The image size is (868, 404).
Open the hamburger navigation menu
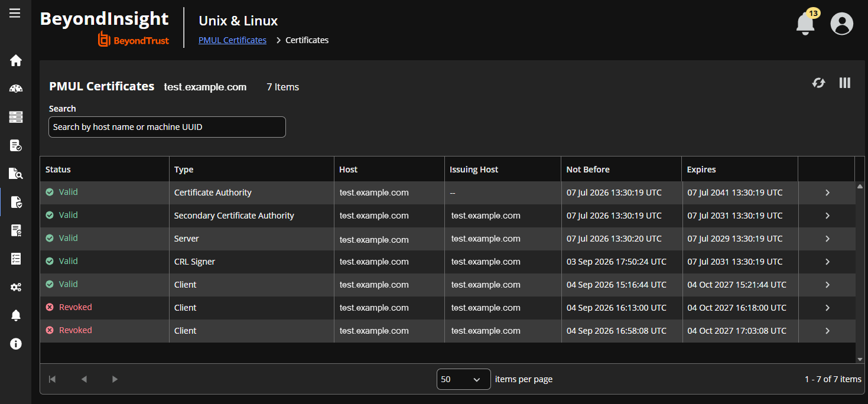click(15, 13)
